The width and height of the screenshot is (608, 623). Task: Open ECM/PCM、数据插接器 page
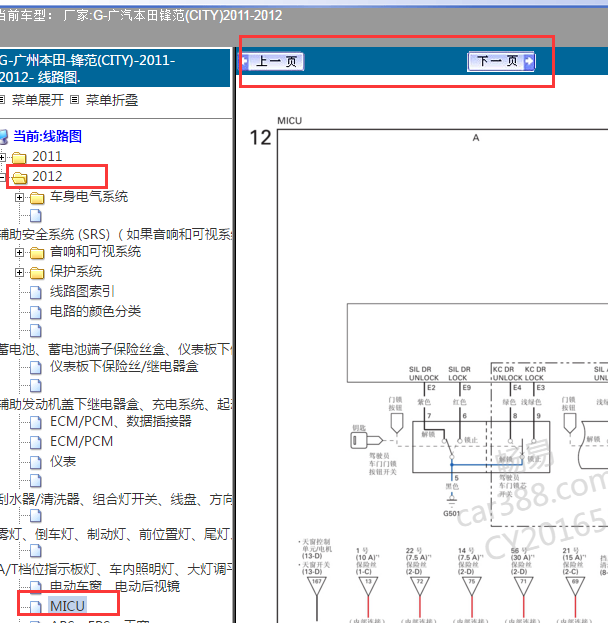tap(121, 421)
